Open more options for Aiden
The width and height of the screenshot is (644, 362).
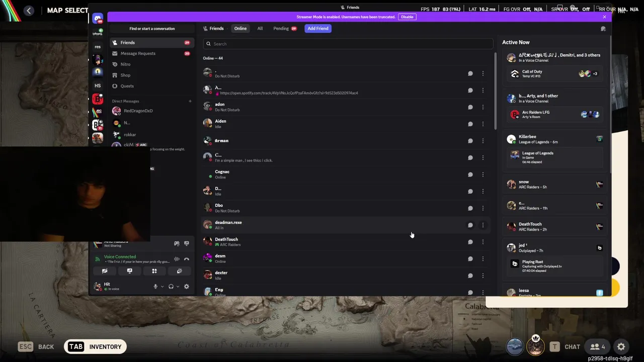pos(483,124)
